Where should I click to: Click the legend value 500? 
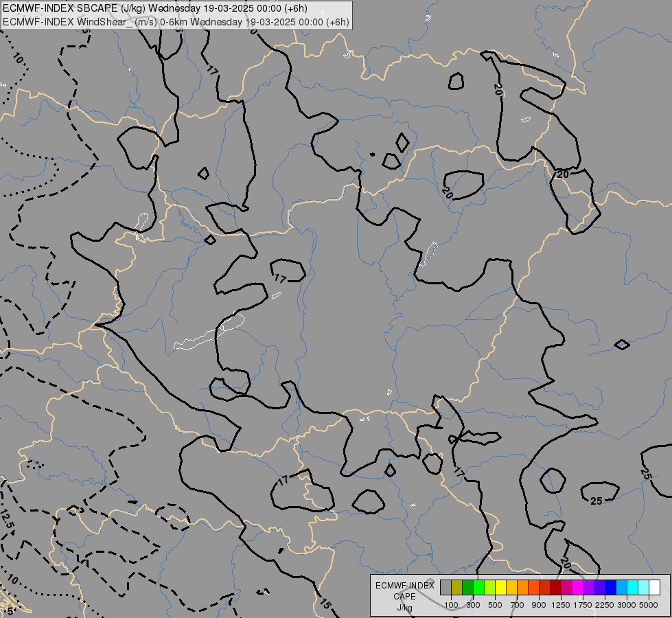click(x=495, y=605)
